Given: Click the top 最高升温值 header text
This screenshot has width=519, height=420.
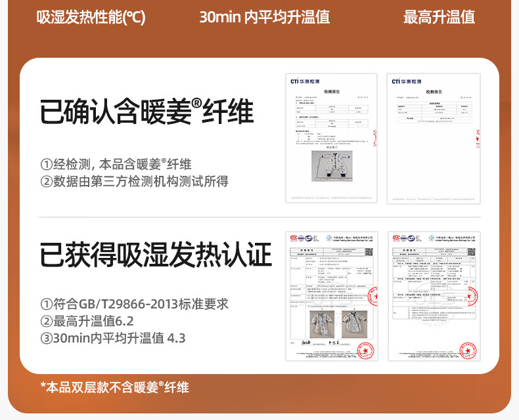Looking at the screenshot, I should [x=439, y=17].
